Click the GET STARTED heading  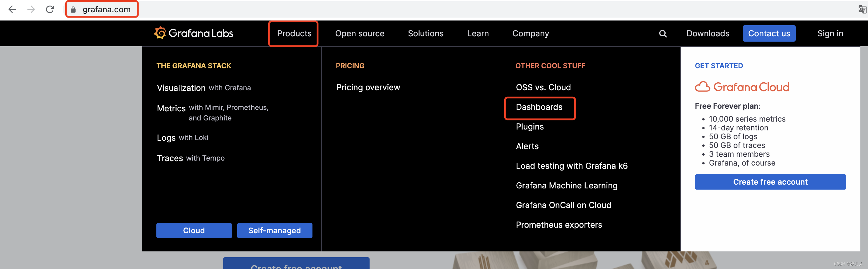719,66
